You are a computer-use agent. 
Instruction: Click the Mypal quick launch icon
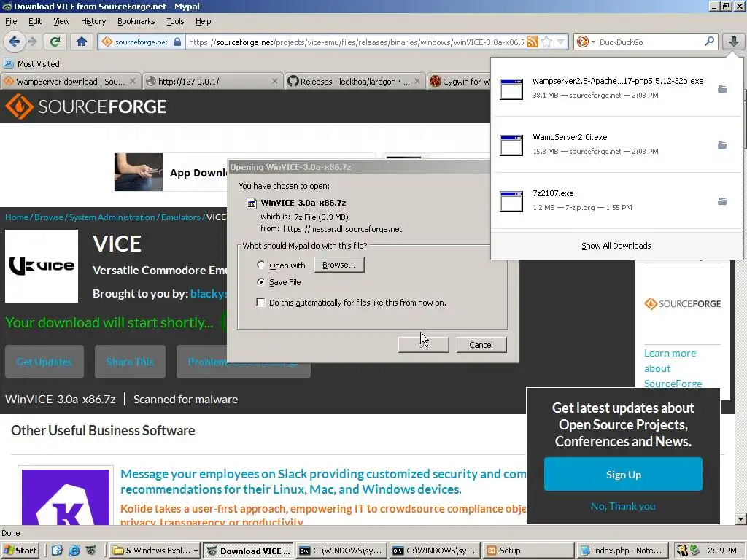click(x=90, y=551)
